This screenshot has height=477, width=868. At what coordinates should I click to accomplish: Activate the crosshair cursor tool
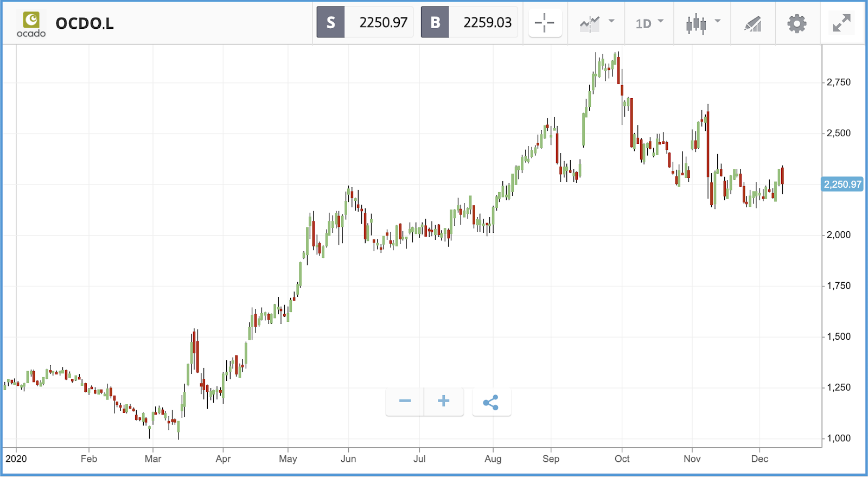coord(544,23)
